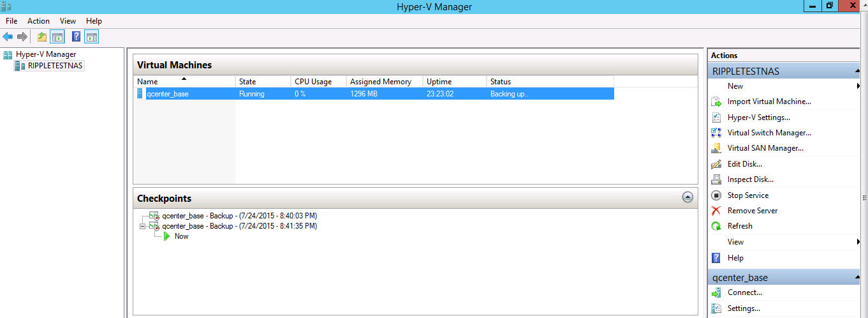This screenshot has width=868, height=318.
Task: Click the 23:23:02 uptime cell
Action: pyautogui.click(x=441, y=94)
